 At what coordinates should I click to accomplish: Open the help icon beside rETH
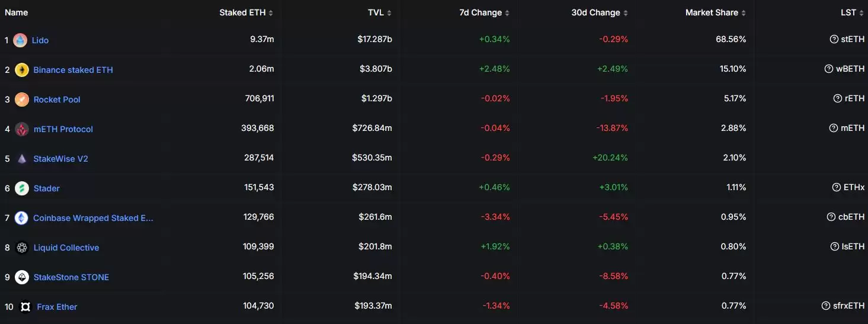pos(838,98)
